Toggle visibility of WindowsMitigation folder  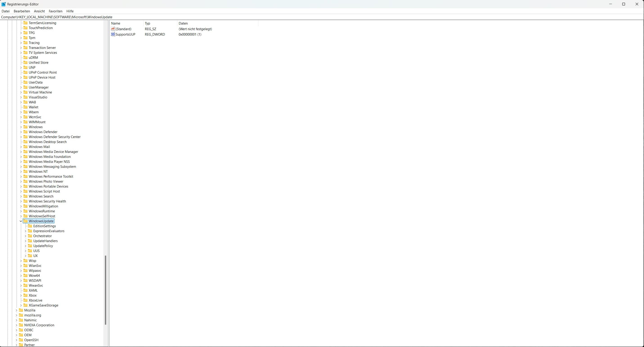click(x=21, y=206)
